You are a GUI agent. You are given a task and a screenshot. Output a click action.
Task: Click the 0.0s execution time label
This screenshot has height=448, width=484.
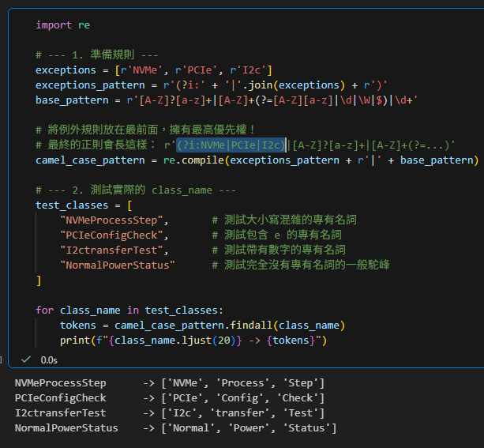click(x=48, y=360)
